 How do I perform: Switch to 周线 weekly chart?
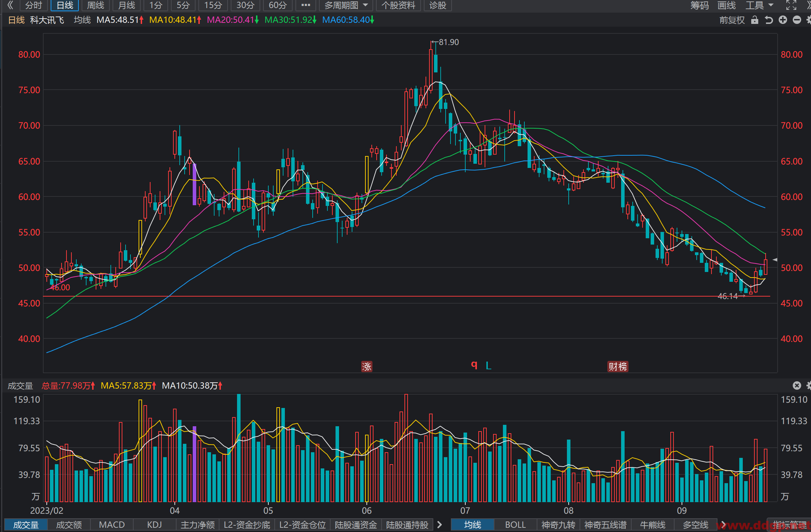coord(96,5)
